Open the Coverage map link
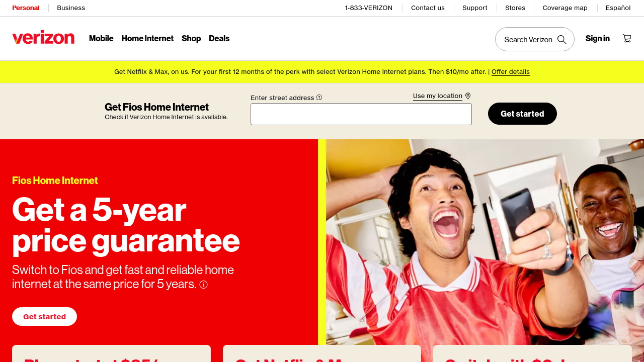644x362 pixels. click(565, 8)
